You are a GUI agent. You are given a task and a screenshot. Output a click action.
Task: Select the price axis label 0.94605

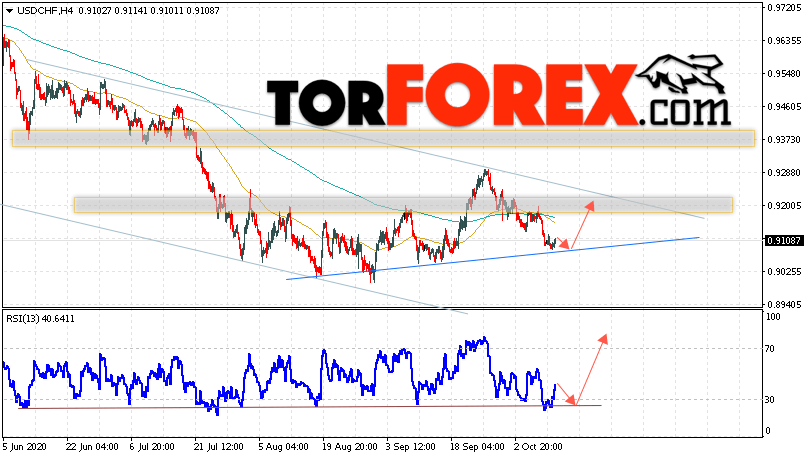784,107
